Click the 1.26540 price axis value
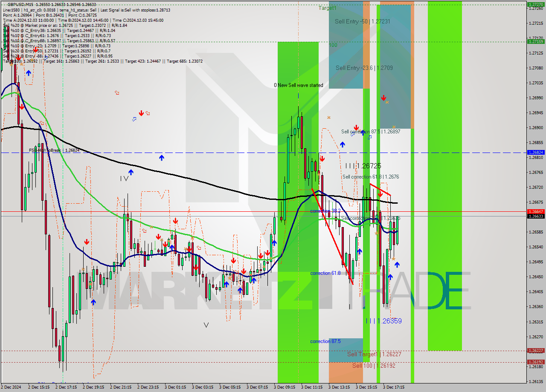Screen dimensions: 546x392 click(536, 247)
